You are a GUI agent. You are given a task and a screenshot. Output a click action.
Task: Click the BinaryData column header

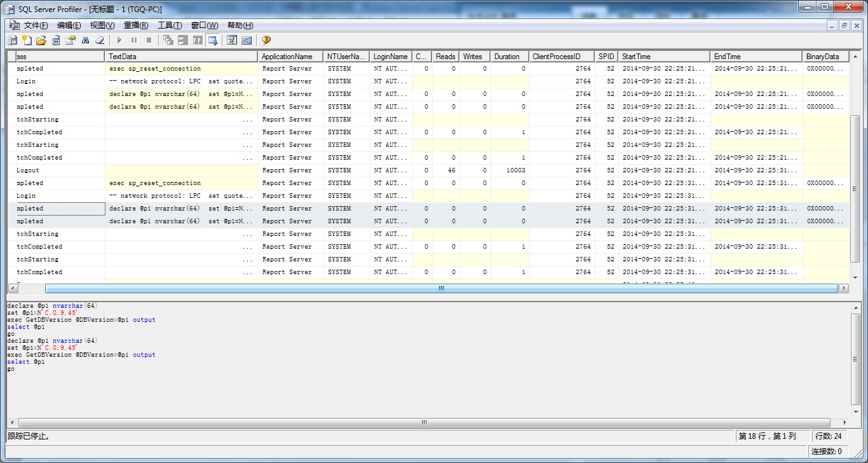click(826, 57)
